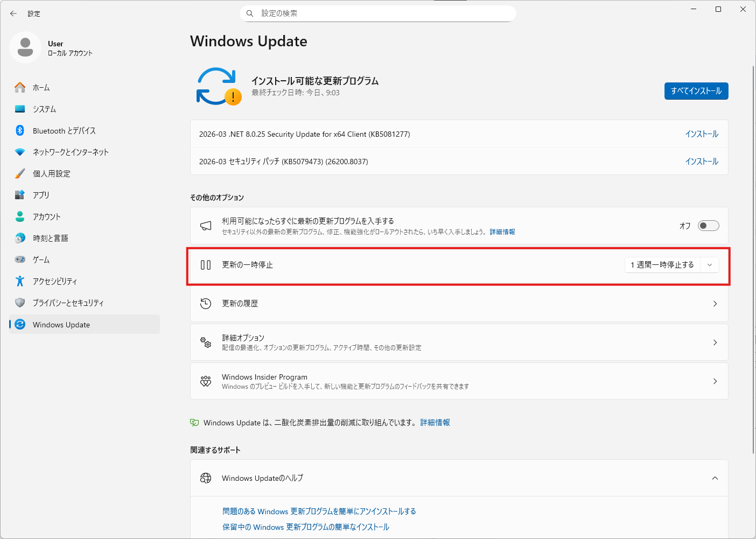Open Bluetooth とデバイス via its Bluetooth icon
Image resolution: width=756 pixels, height=539 pixels.
[20, 130]
